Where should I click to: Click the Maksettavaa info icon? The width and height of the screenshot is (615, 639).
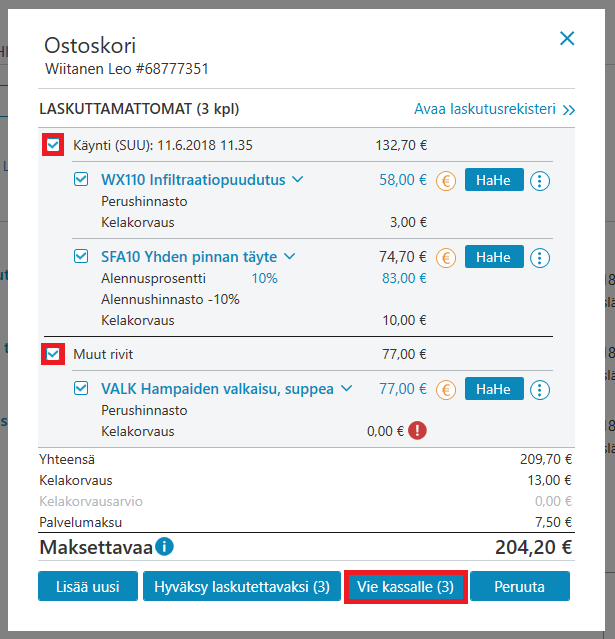point(165,546)
